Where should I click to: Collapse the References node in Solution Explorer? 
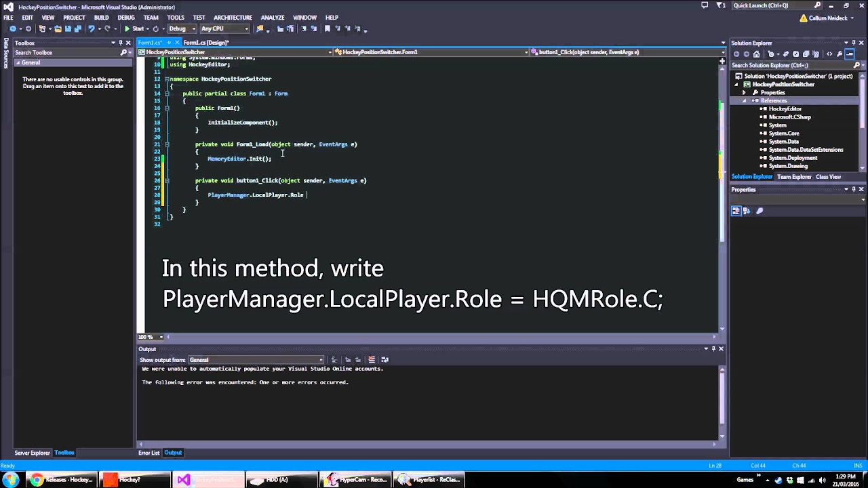745,101
